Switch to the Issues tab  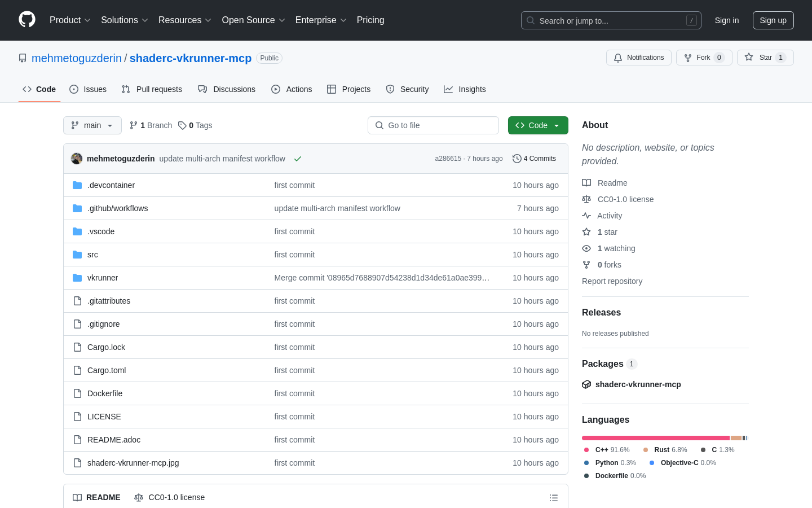click(88, 89)
